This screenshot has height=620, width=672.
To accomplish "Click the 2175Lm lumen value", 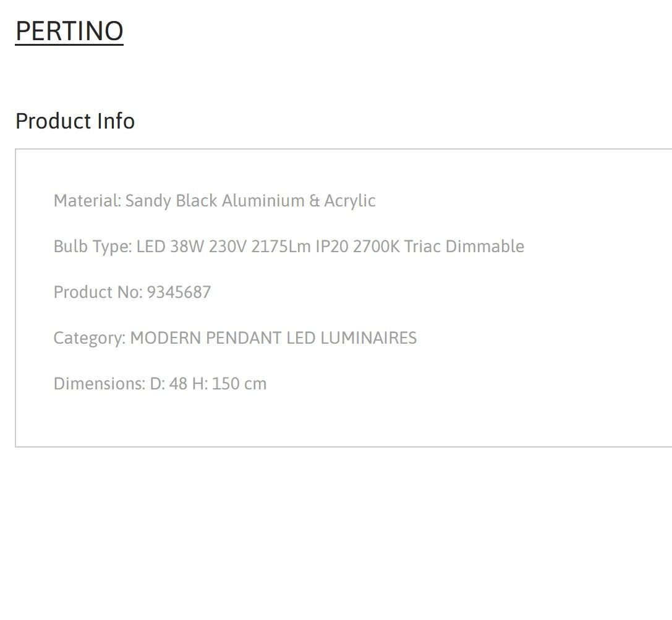I will click(281, 247).
